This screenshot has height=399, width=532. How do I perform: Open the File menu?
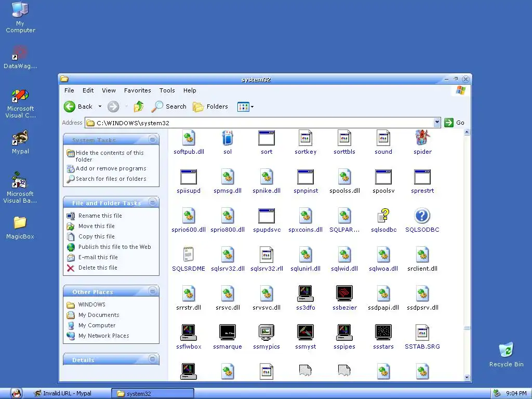point(69,90)
